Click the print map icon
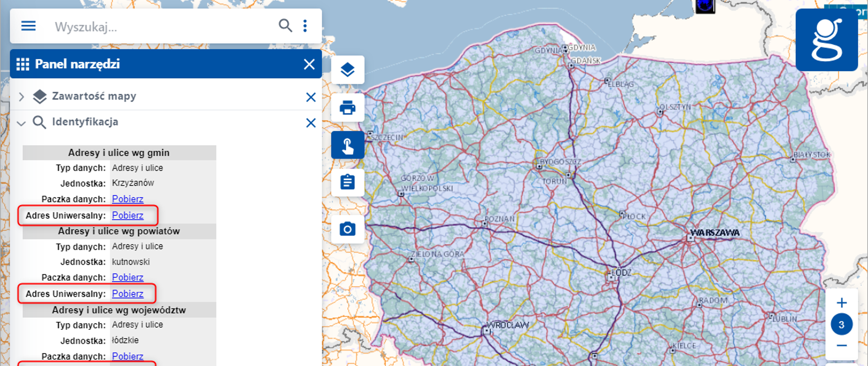The image size is (868, 366). (x=347, y=108)
